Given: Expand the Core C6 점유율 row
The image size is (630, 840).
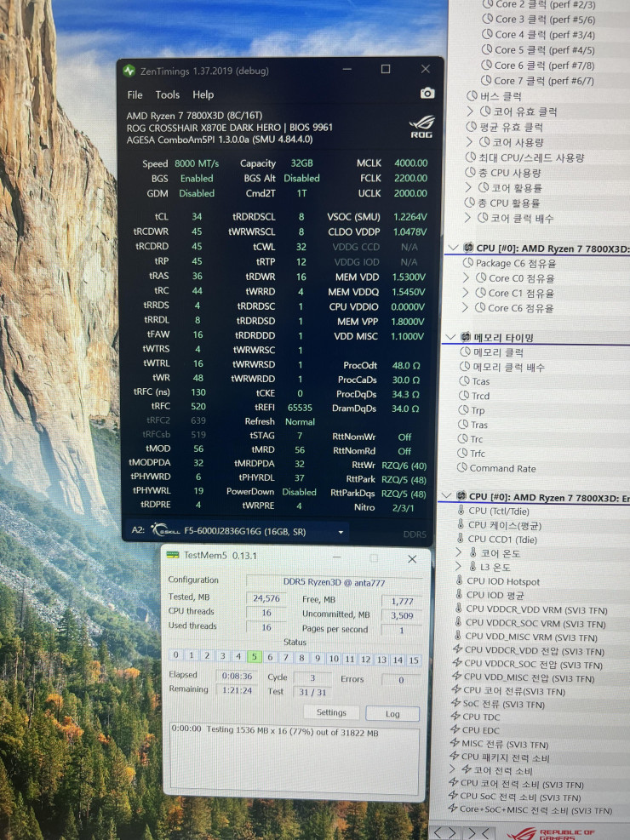Looking at the screenshot, I should (x=465, y=308).
